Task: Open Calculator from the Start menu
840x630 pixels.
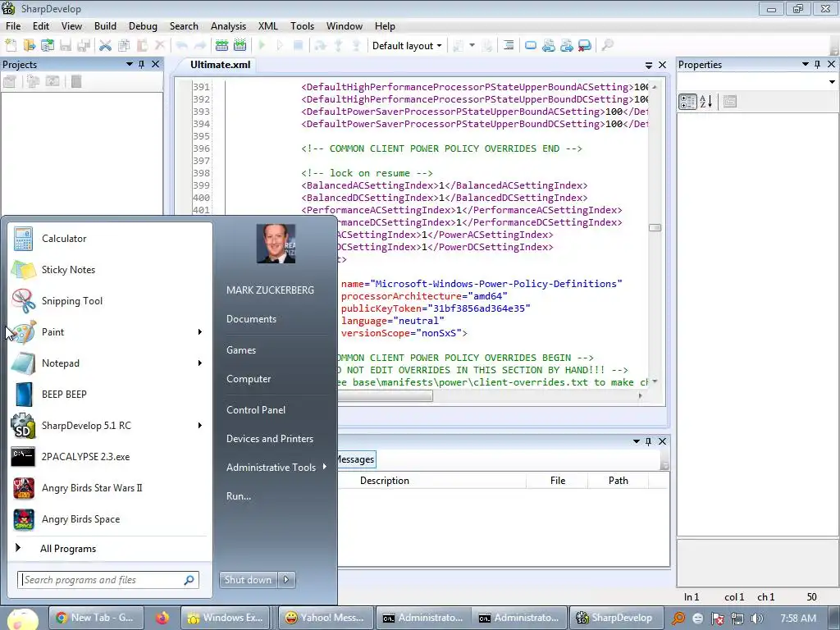Action: (x=110, y=239)
